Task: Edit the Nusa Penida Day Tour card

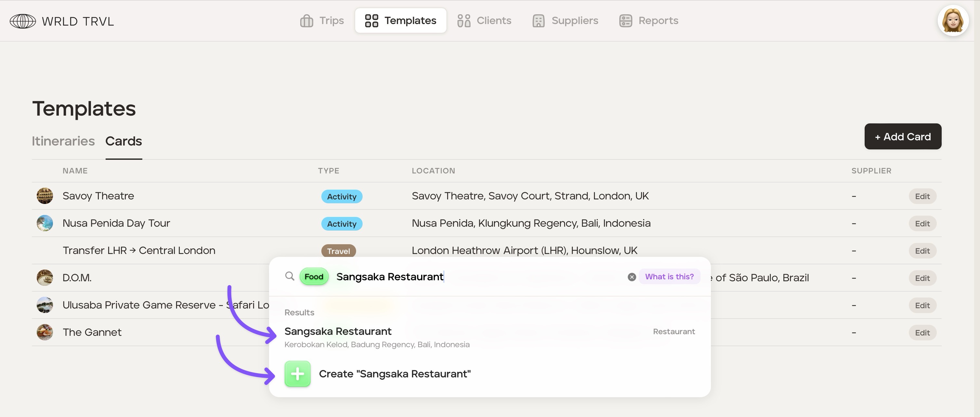Action: click(922, 224)
